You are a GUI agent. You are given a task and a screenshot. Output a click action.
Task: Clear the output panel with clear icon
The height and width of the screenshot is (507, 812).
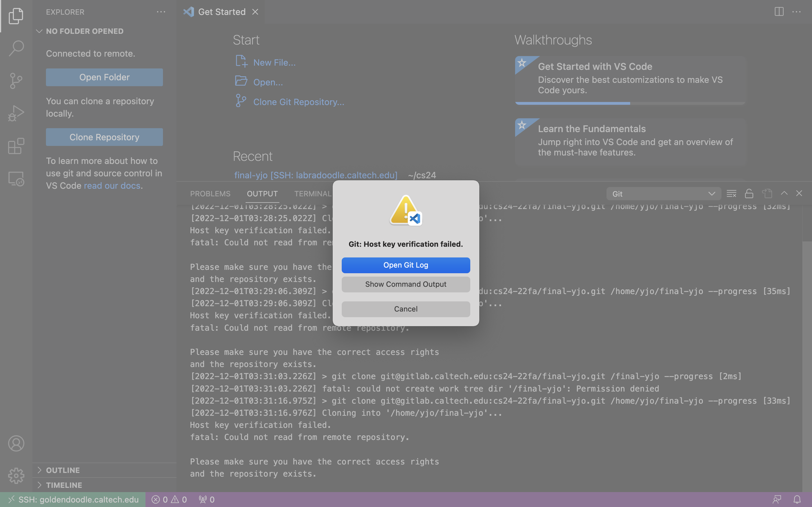pyautogui.click(x=731, y=194)
